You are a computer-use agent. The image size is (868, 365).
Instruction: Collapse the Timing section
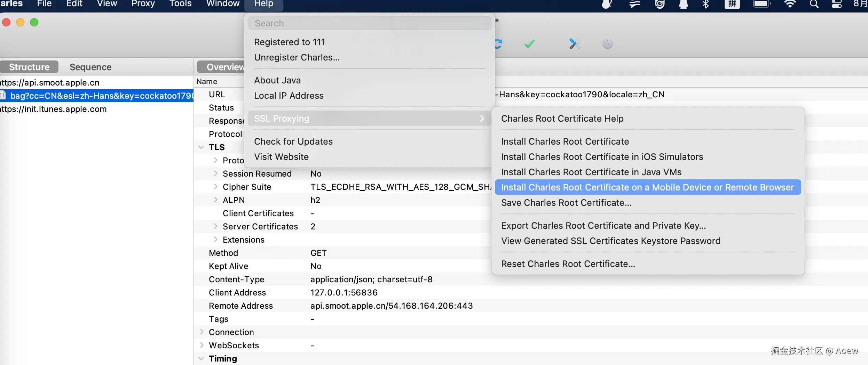point(201,358)
